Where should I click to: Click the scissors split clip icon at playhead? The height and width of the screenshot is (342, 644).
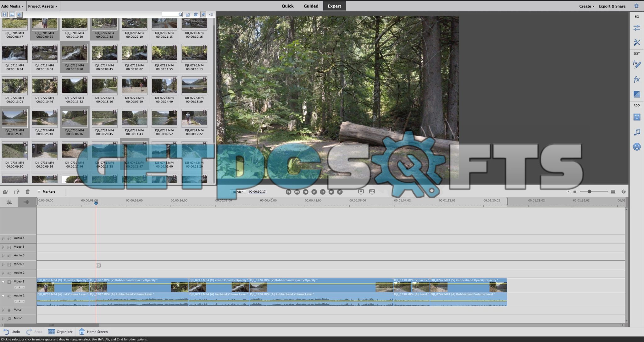[x=98, y=266]
